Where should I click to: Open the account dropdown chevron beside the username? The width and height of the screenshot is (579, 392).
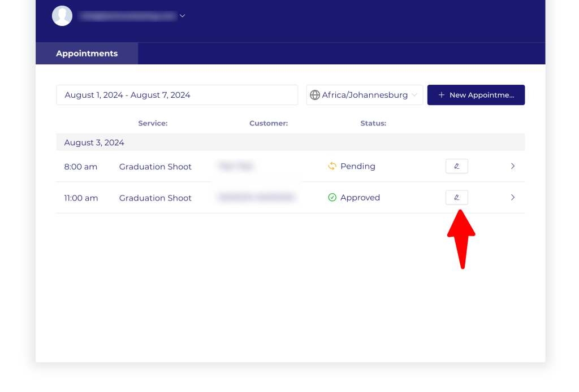click(182, 16)
